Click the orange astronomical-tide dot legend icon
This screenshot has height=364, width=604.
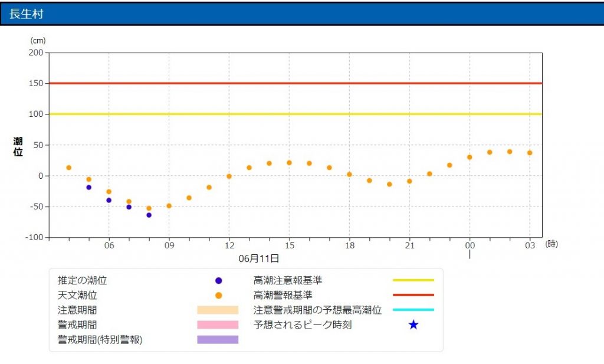(x=218, y=296)
